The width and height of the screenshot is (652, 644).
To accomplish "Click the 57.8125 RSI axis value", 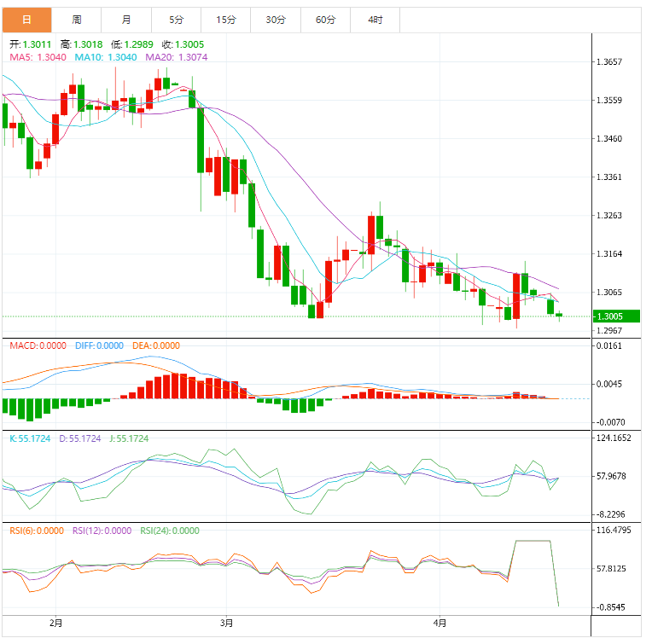I will tap(611, 568).
